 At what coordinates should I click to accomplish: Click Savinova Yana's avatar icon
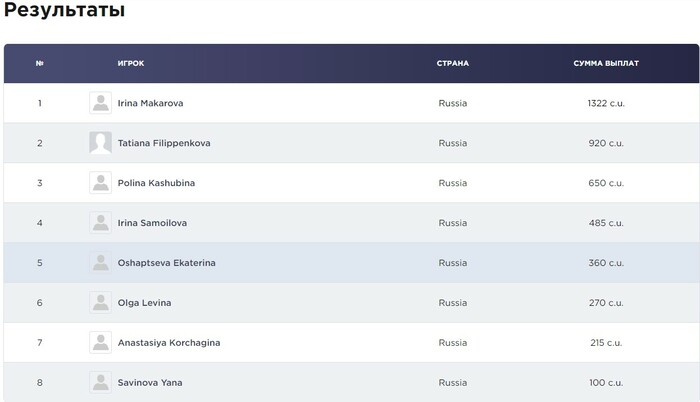(100, 382)
